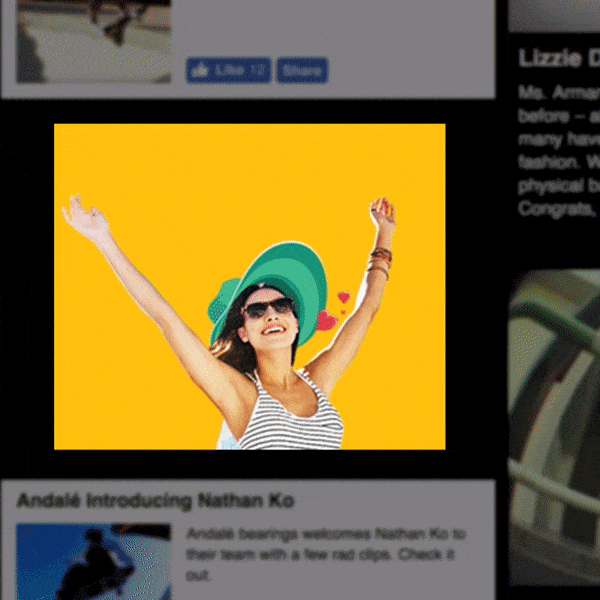Click the Facebook Share button
The height and width of the screenshot is (600, 600).
pyautogui.click(x=302, y=70)
